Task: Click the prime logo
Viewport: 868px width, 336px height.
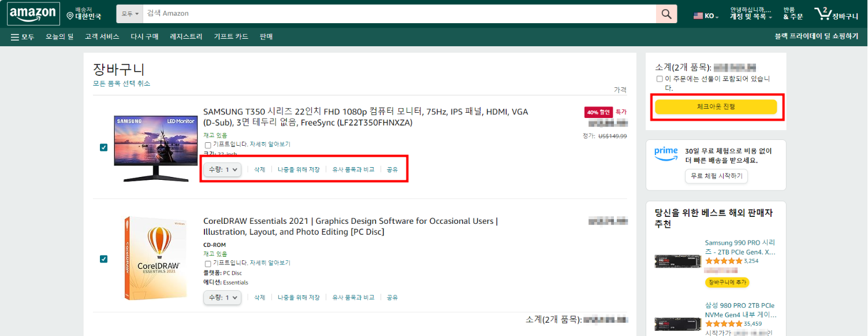Action: click(x=666, y=153)
